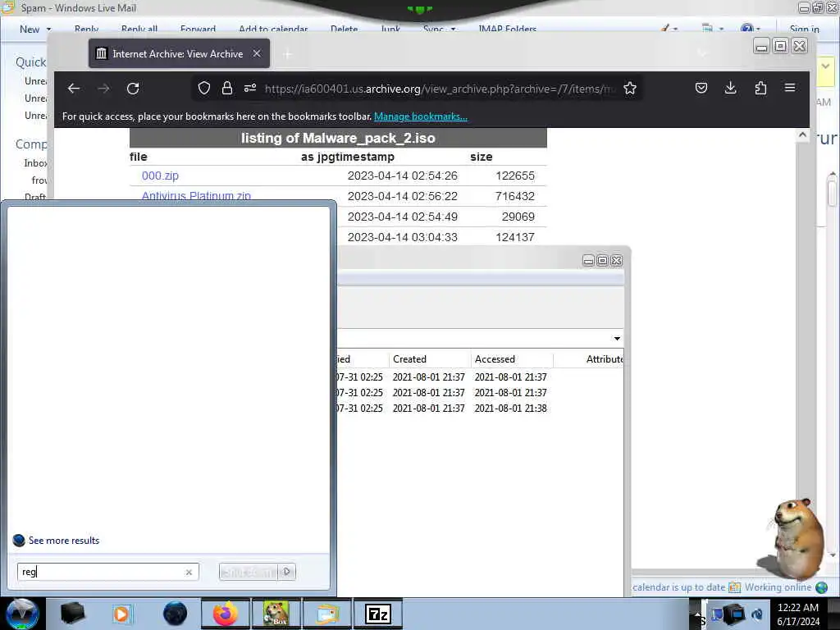Click the network tray icon
Screen dimensions: 840x630
click(735, 614)
